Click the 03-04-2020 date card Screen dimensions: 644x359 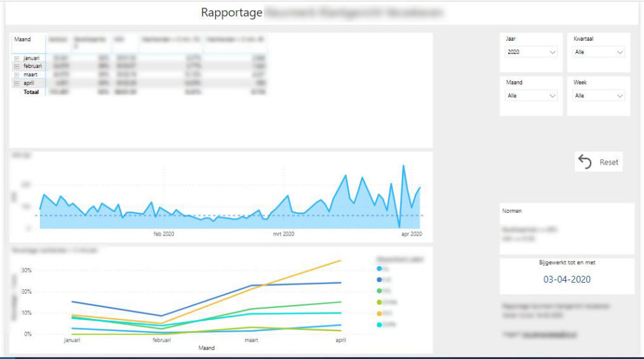[566, 279]
